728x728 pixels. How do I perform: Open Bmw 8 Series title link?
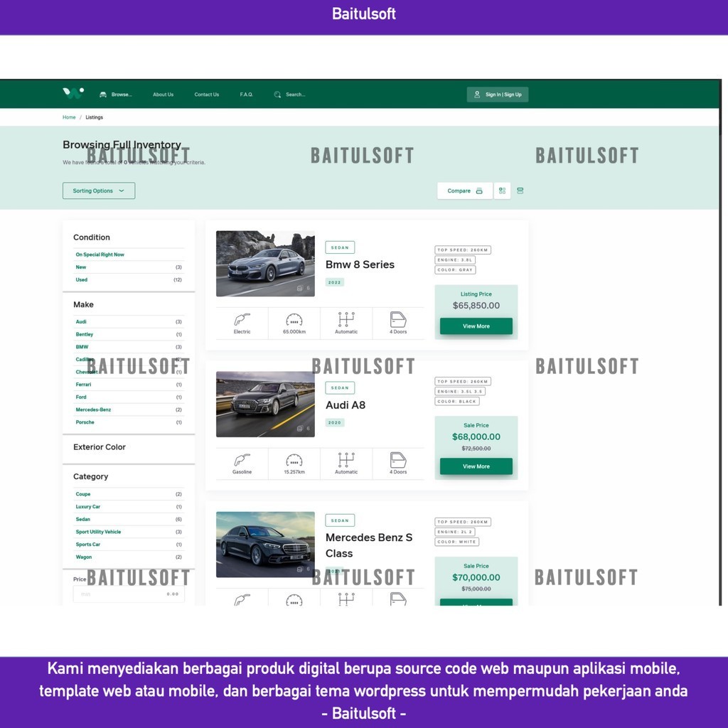tap(360, 264)
